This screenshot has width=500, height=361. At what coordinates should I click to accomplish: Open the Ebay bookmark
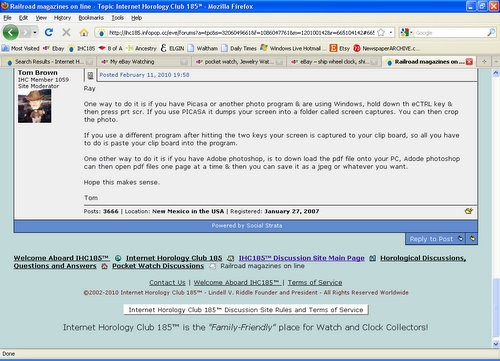[x=54, y=48]
